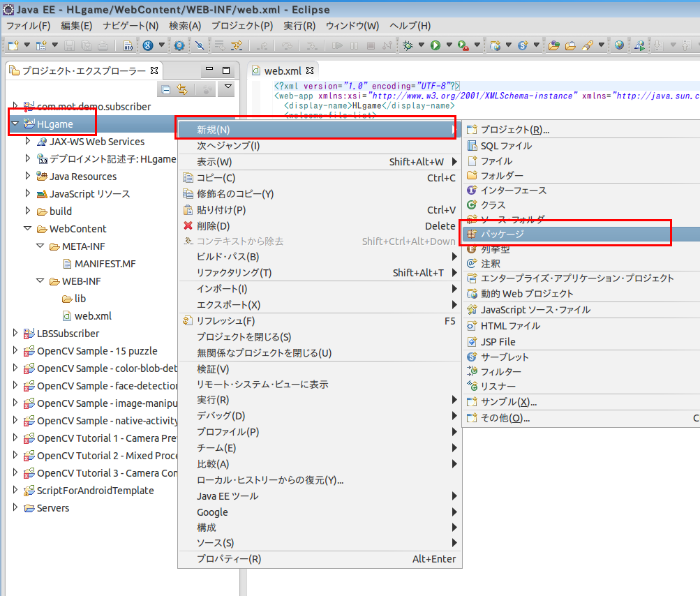
Task: Click the binary 010 toolbar icon
Action: pyautogui.click(x=128, y=45)
